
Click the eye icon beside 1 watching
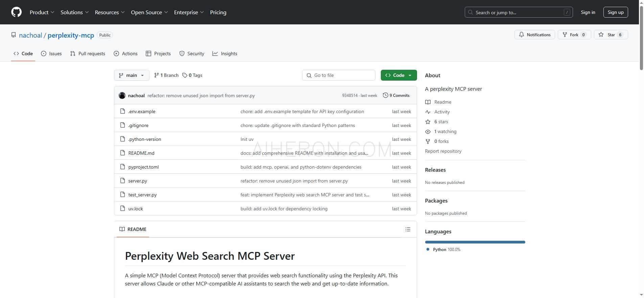pyautogui.click(x=428, y=131)
